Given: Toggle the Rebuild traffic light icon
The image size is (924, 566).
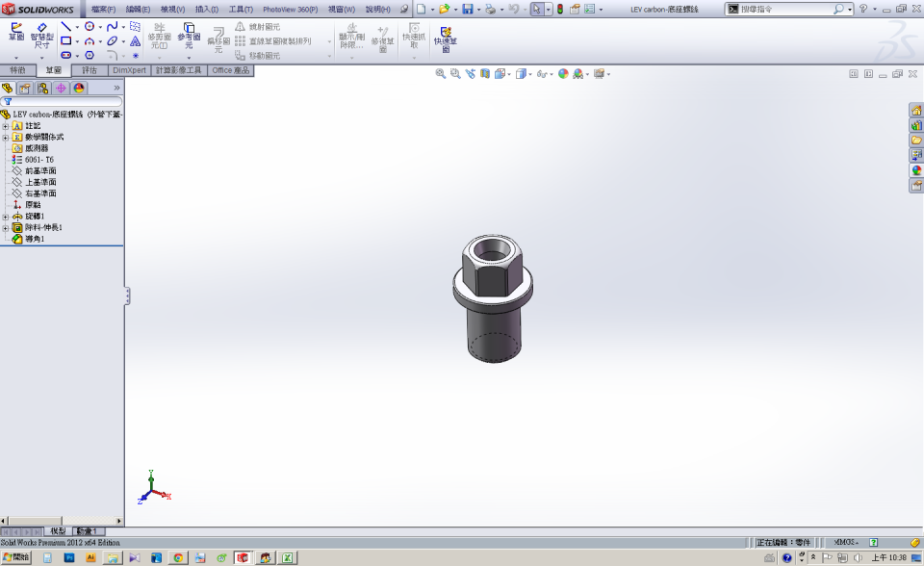Looking at the screenshot, I should coord(560,9).
